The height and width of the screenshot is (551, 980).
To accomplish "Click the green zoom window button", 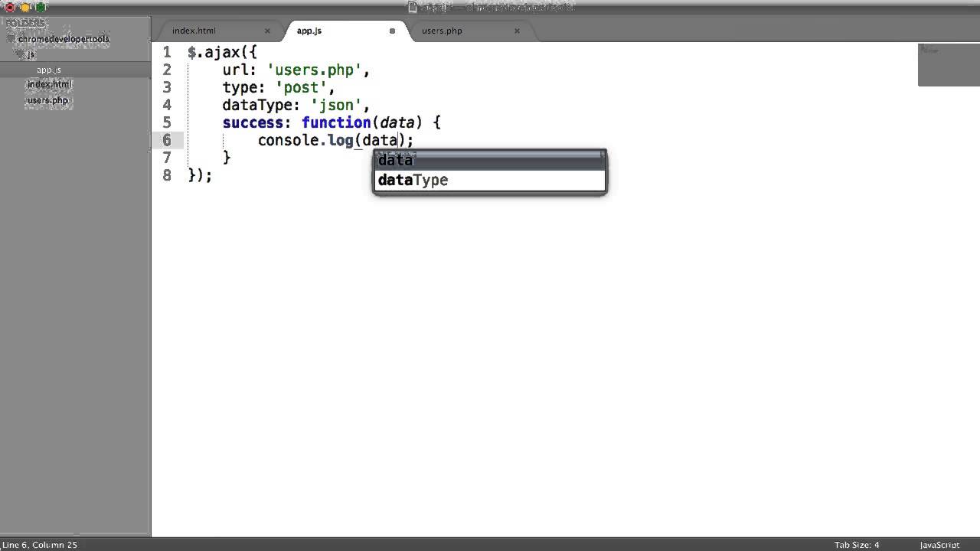I will [41, 8].
